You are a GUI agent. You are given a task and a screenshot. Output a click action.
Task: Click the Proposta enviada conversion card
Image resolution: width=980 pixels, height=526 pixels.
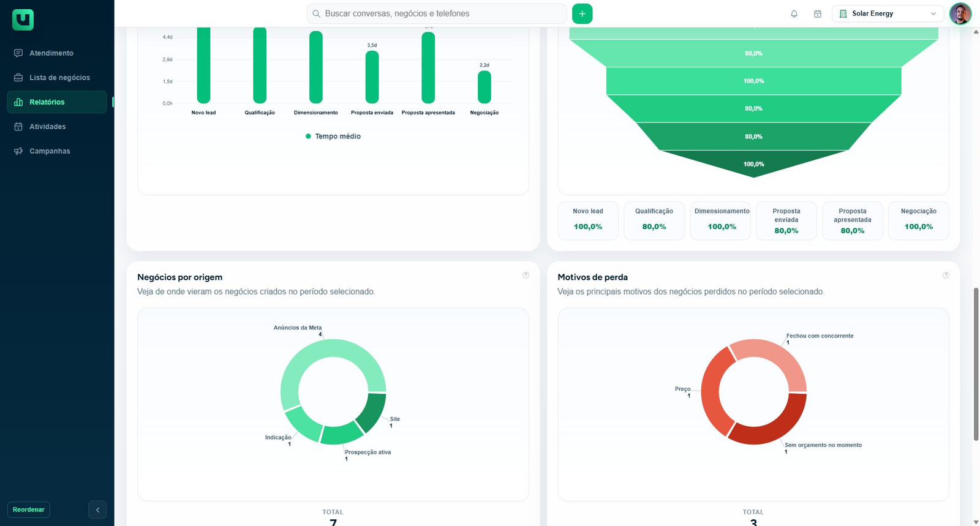[786, 220]
